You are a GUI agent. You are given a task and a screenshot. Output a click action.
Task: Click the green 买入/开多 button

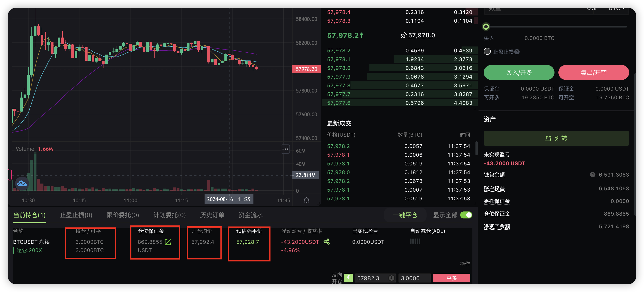tap(519, 72)
